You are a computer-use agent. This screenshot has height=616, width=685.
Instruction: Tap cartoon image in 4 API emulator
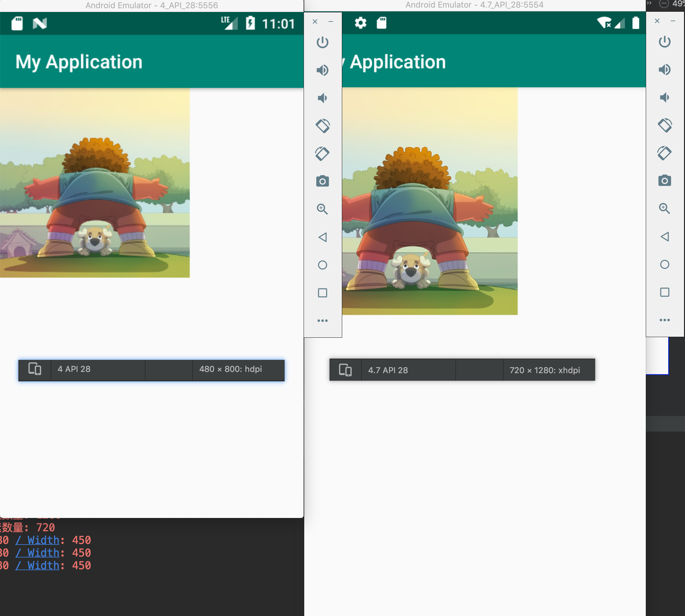(95, 183)
